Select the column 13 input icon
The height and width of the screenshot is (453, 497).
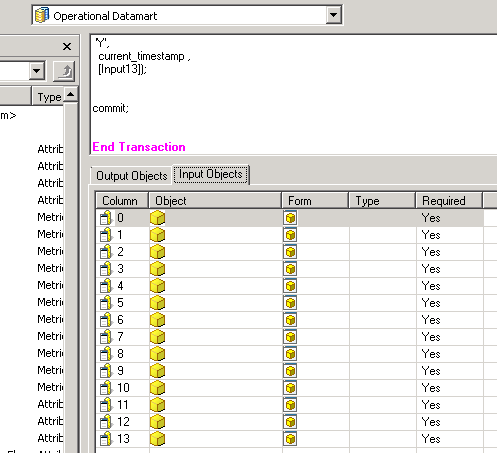coord(106,439)
